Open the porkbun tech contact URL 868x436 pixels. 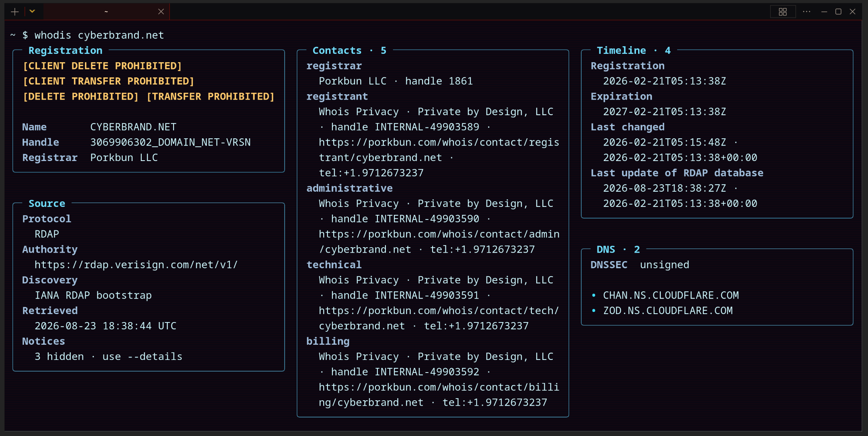(x=439, y=318)
